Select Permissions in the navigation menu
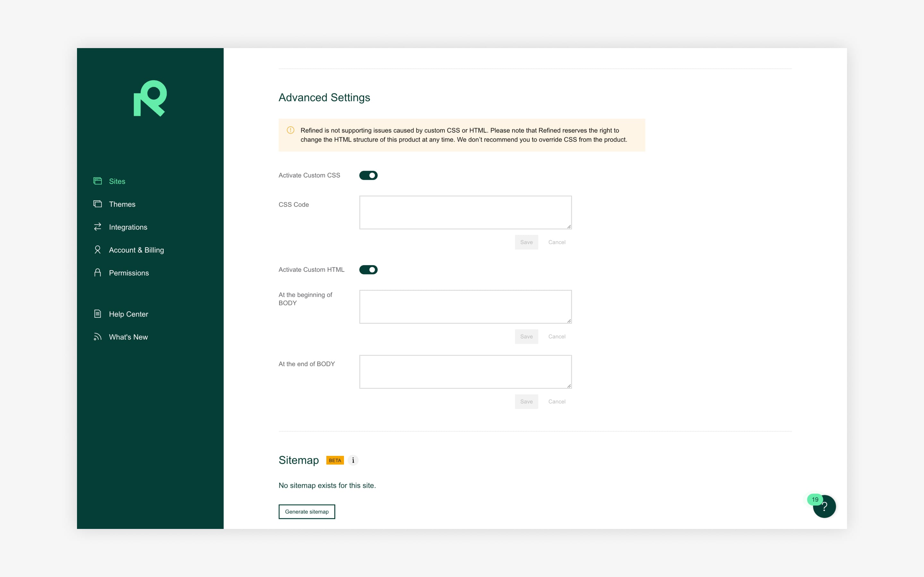924x577 pixels. pos(129,272)
